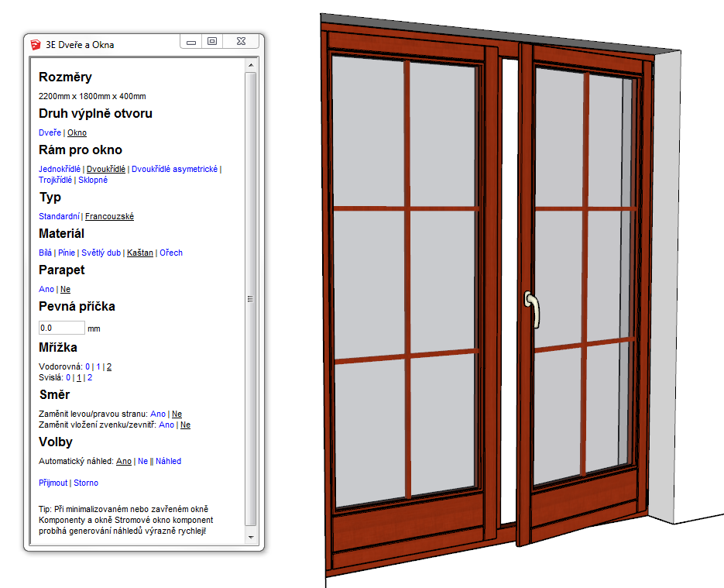The height and width of the screenshot is (588, 724).
Task: Select Dveře as the opening fill type
Action: pyautogui.click(x=50, y=132)
